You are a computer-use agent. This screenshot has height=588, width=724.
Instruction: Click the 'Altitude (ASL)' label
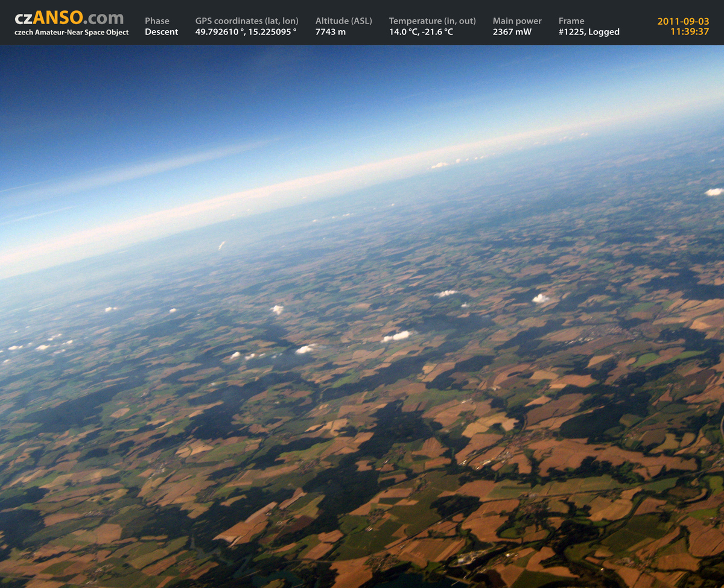344,21
